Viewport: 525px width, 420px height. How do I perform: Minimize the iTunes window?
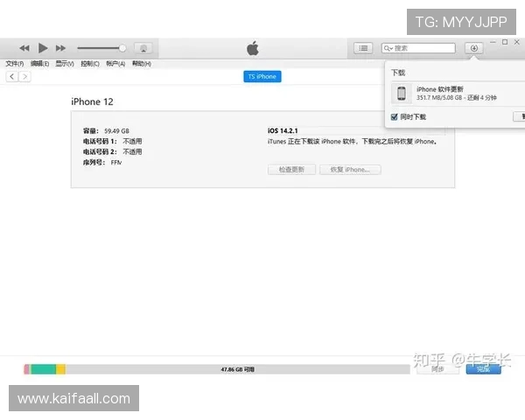493,42
